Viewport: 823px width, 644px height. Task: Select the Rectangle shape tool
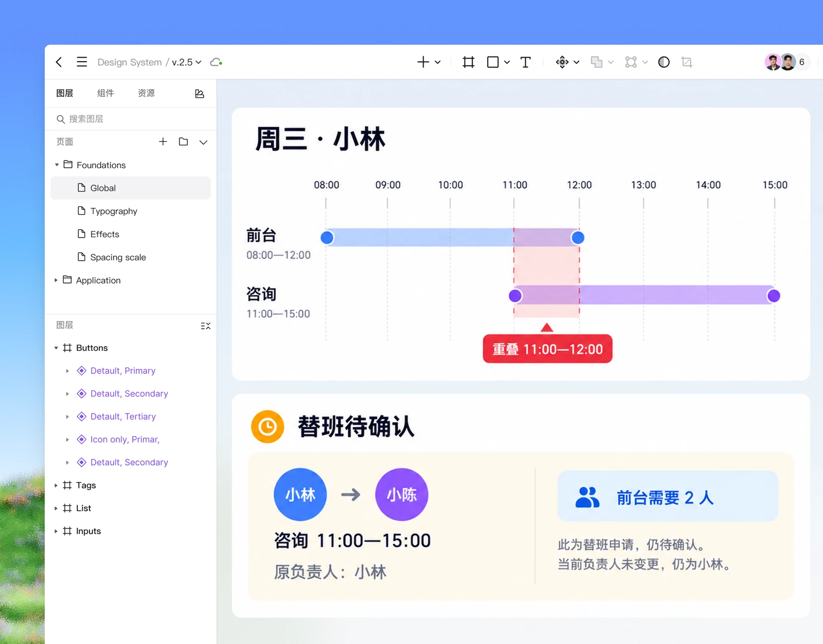tap(493, 62)
